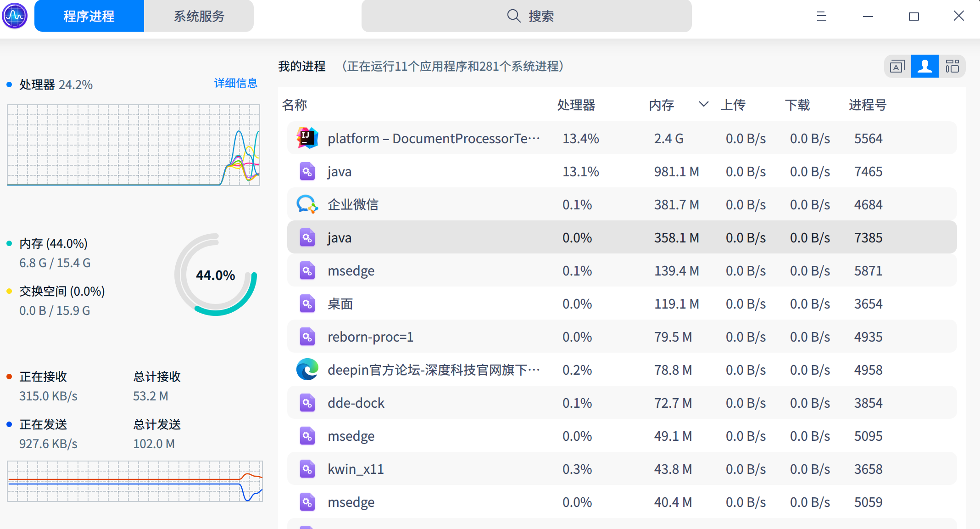Image resolution: width=980 pixels, height=529 pixels.
Task: Click the System Monitor app logo
Action: click(15, 16)
